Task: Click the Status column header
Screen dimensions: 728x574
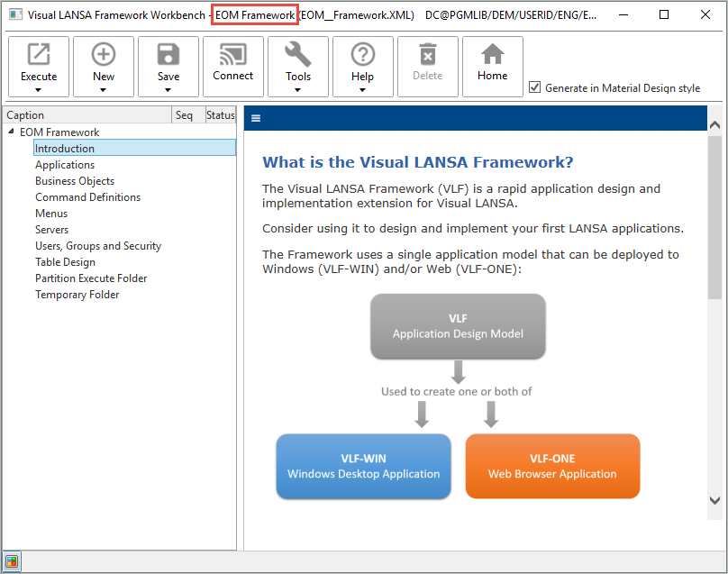Action: click(221, 115)
